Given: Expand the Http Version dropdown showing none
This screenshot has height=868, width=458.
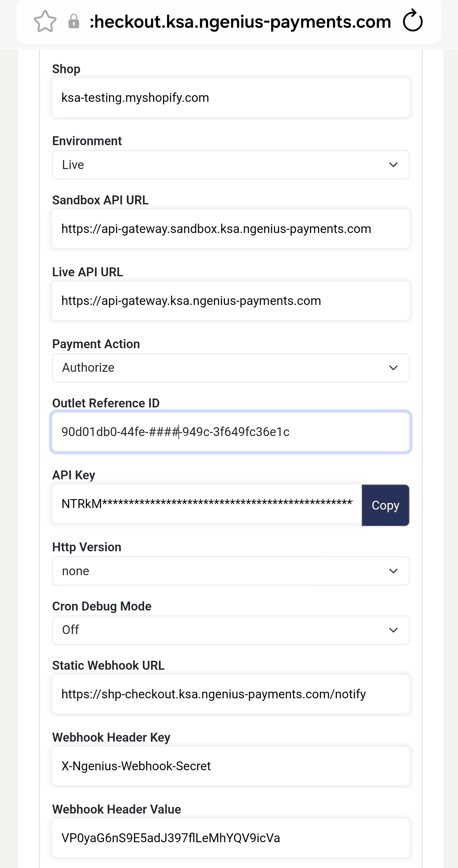Looking at the screenshot, I should [x=231, y=571].
